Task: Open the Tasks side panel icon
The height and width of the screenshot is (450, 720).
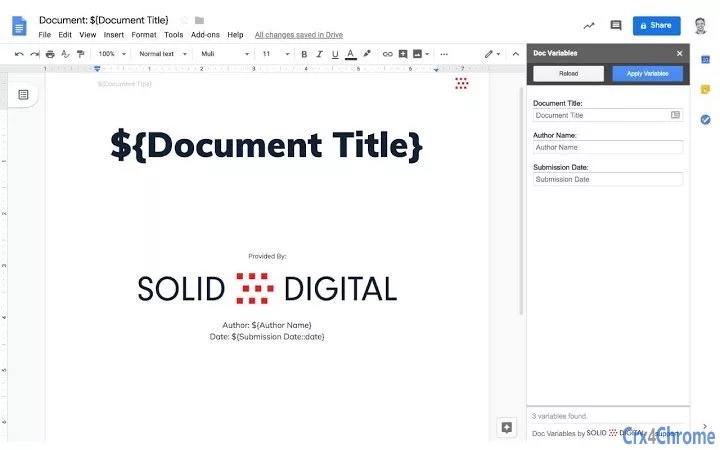Action: point(705,120)
